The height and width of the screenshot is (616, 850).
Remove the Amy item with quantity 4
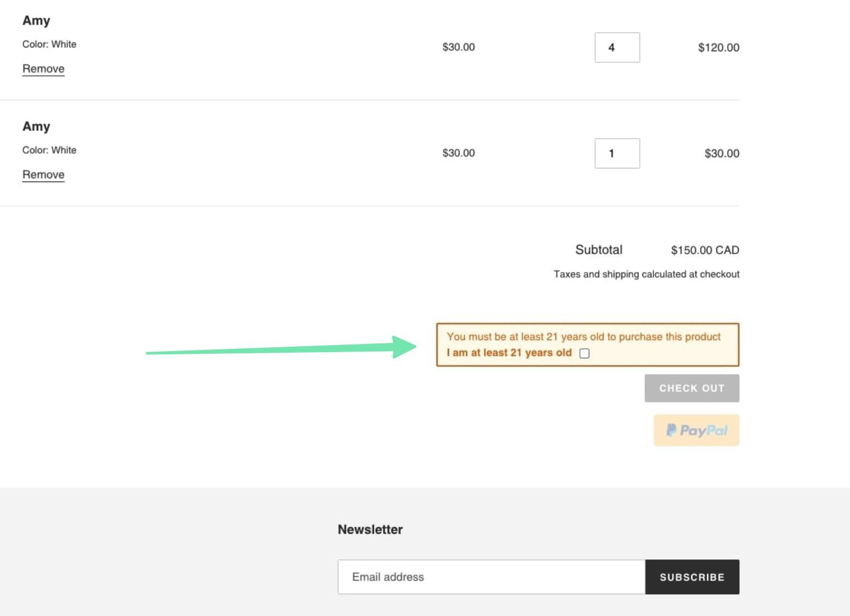pos(43,69)
